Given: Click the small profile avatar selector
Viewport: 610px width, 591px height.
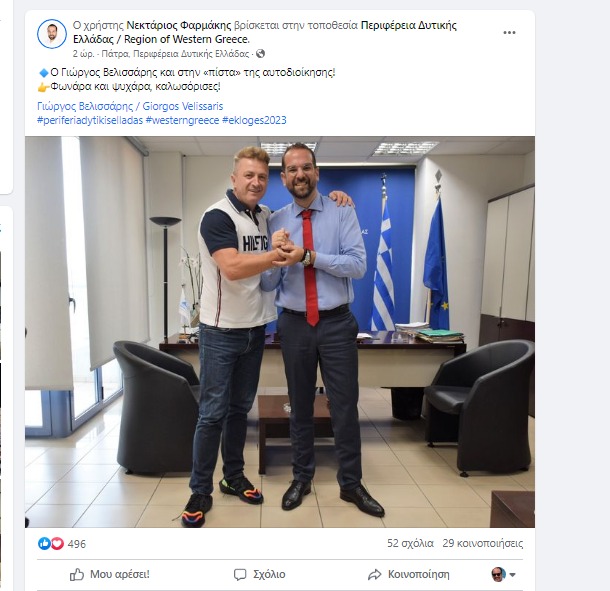Looking at the screenshot, I should click(x=498, y=574).
